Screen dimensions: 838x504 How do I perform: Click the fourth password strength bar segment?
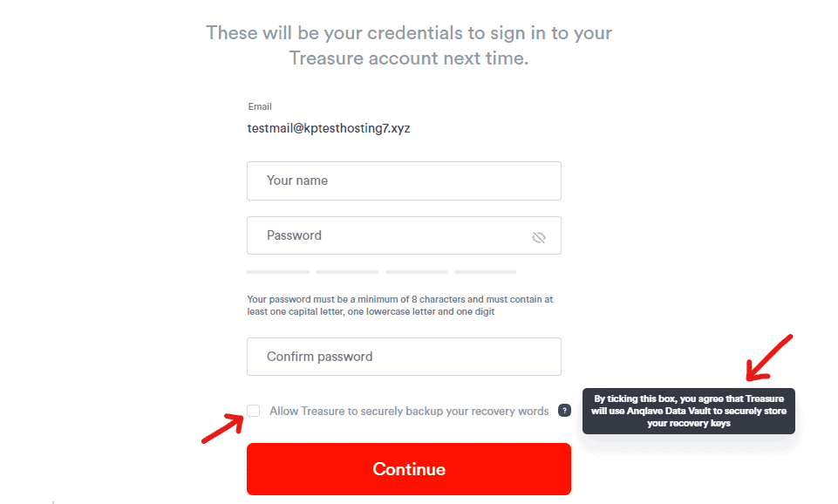point(485,272)
